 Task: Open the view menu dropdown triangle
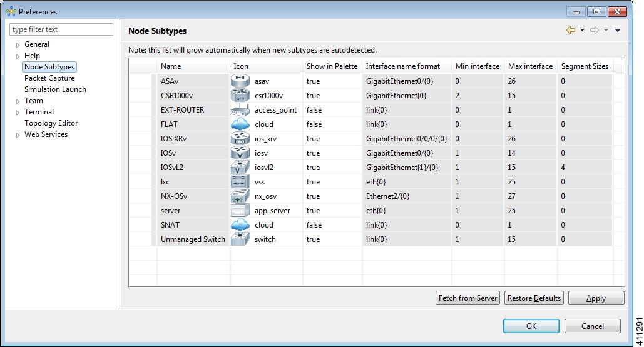point(617,30)
